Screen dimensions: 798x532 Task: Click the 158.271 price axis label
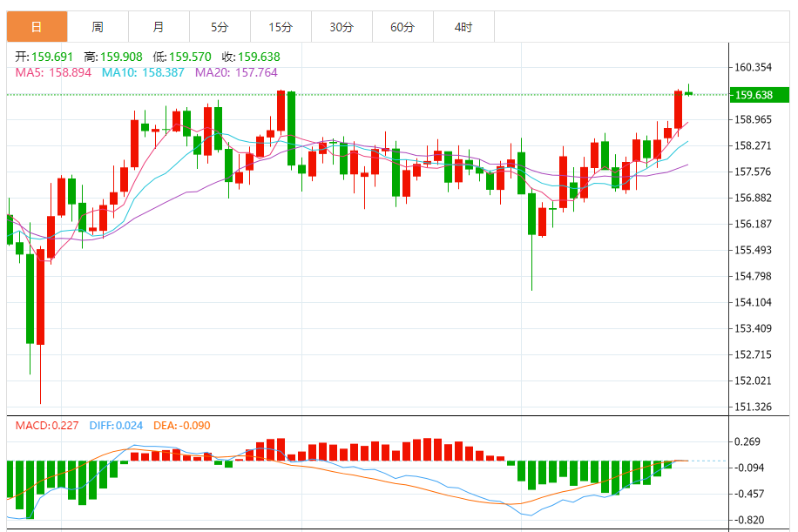click(753, 146)
